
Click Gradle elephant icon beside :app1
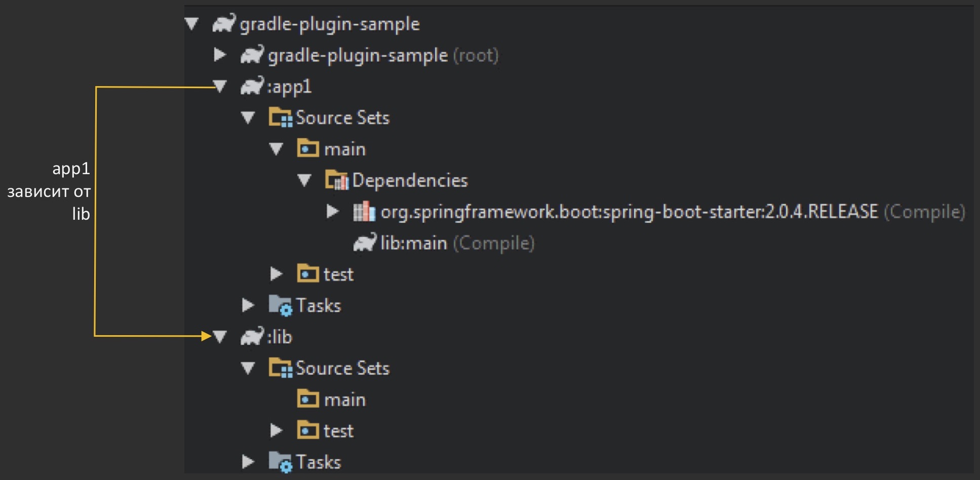(252, 87)
